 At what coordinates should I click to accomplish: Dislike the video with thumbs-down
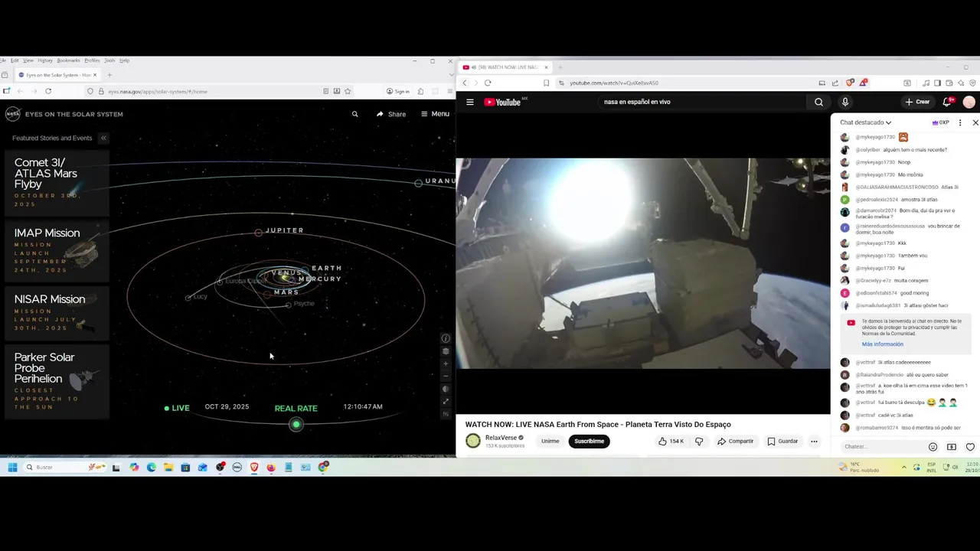(x=698, y=441)
